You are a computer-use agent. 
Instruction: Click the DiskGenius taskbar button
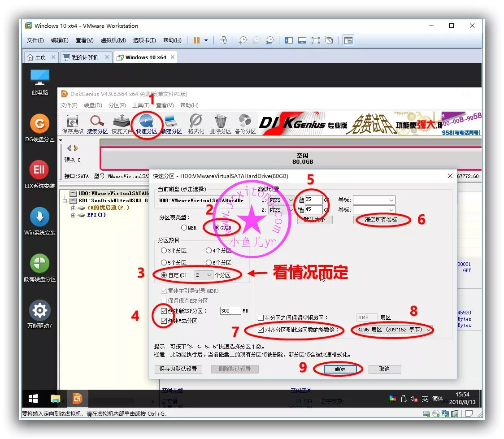pos(78,399)
